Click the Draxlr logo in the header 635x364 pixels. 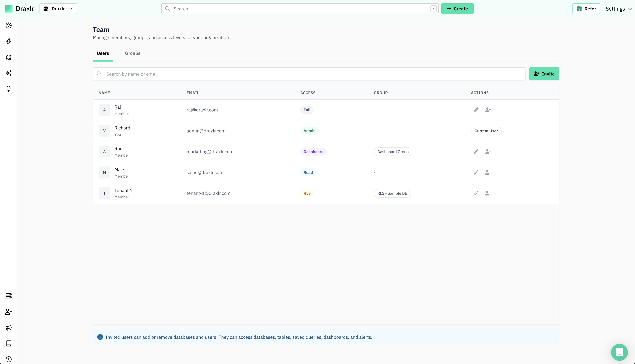click(19, 8)
